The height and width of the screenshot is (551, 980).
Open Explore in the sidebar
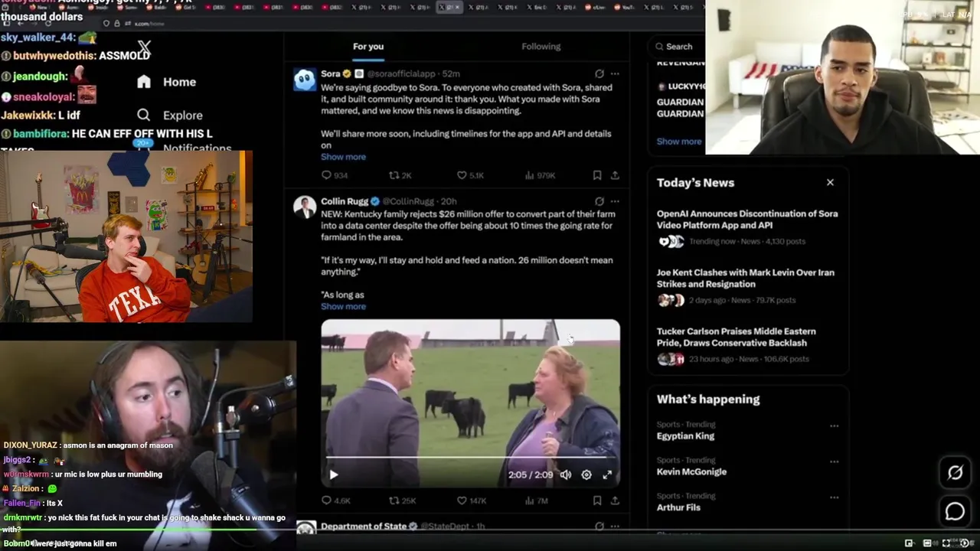[x=169, y=115]
